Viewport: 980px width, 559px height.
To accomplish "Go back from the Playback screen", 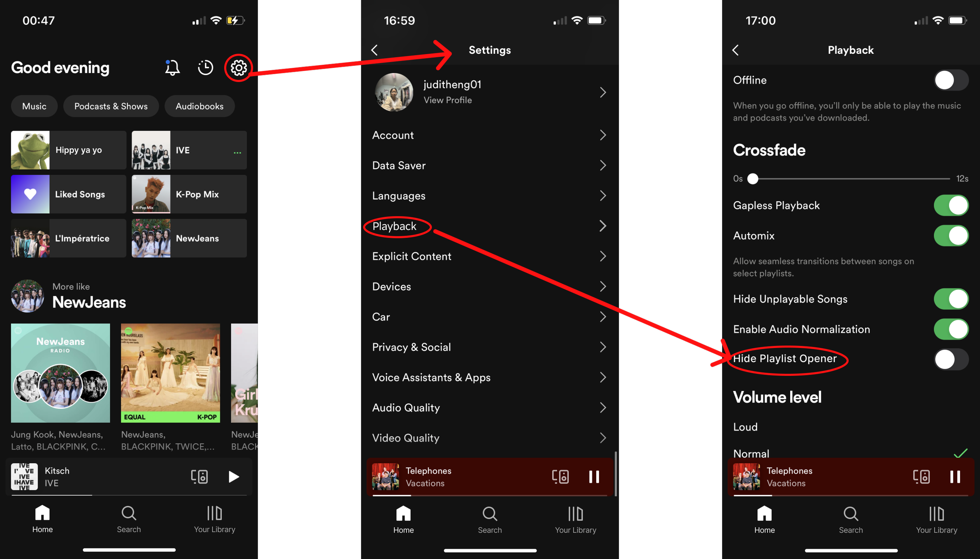I will (735, 50).
